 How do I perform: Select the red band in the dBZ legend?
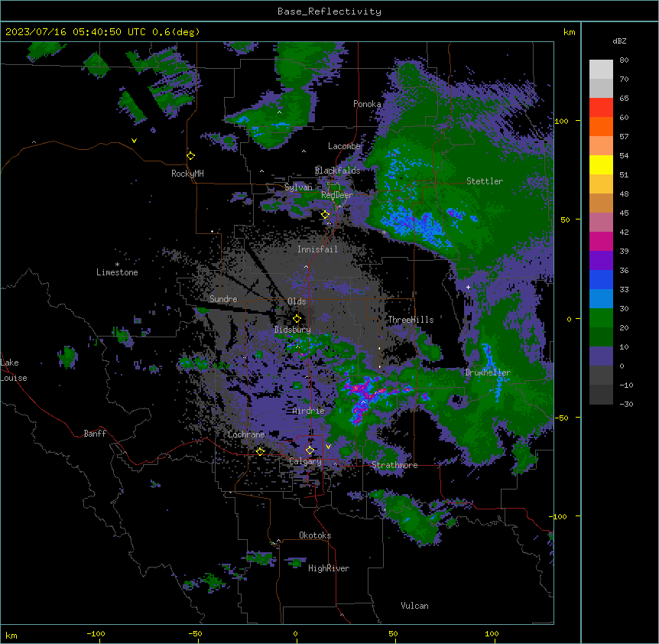[x=601, y=108]
